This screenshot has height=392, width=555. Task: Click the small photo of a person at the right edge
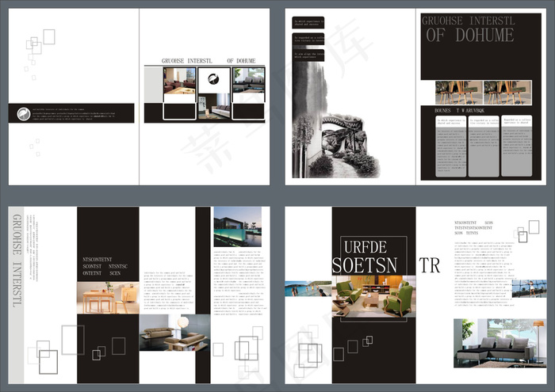coord(529,288)
